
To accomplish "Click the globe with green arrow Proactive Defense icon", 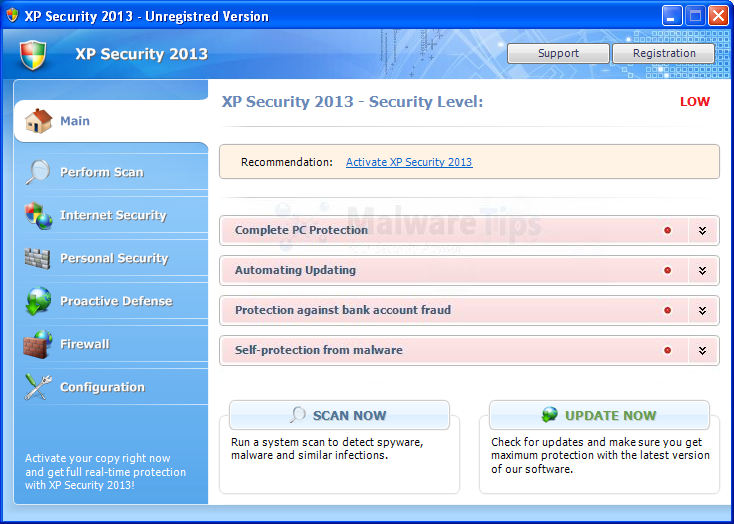I will 38,301.
